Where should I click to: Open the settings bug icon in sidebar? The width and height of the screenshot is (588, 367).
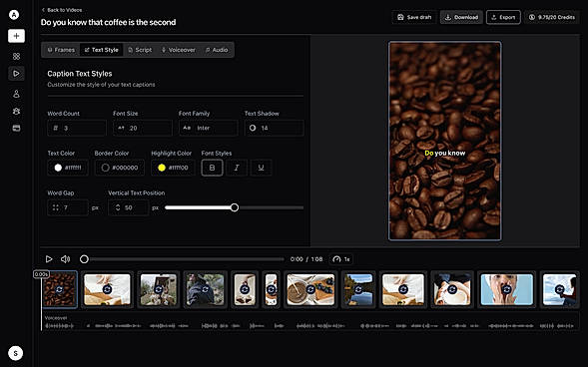[x=16, y=112]
